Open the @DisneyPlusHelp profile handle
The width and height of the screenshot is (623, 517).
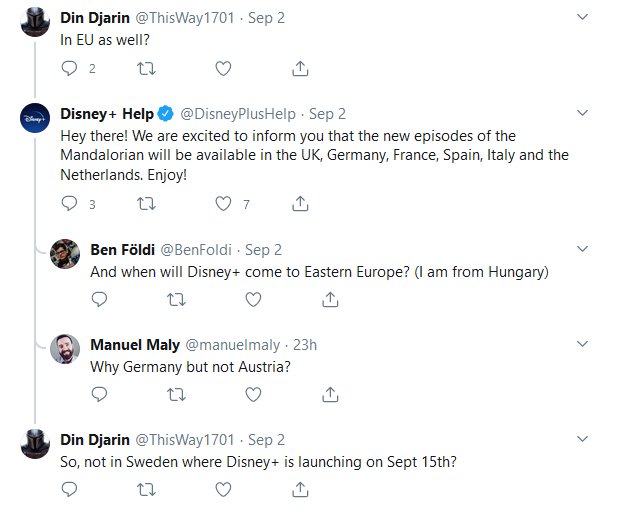[238, 114]
